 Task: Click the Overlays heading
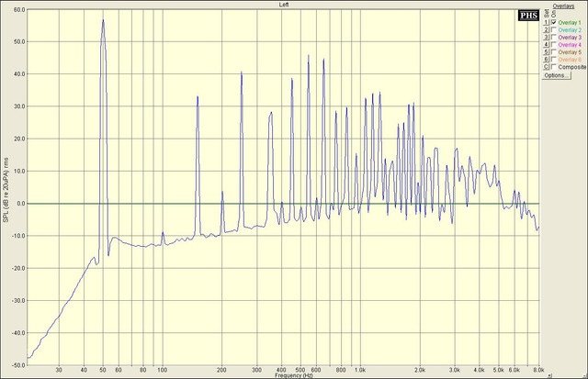tap(563, 6)
